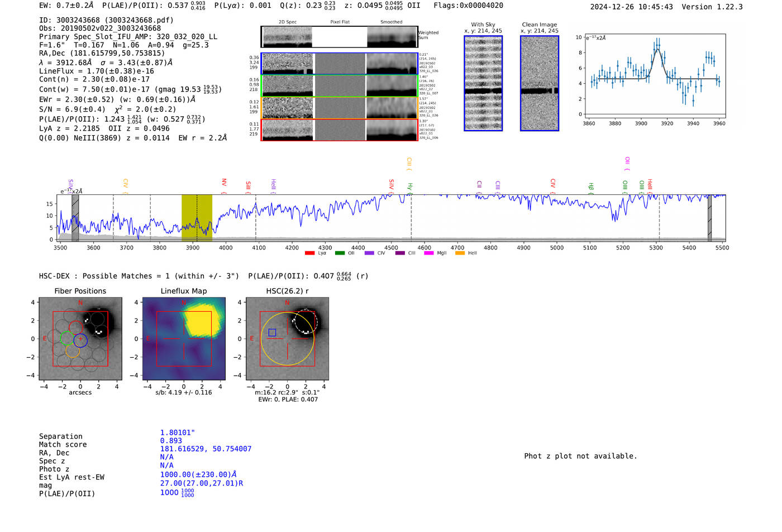Click the green OII legend swatch
Viewport: 782px width, 532px height.
coord(340,253)
